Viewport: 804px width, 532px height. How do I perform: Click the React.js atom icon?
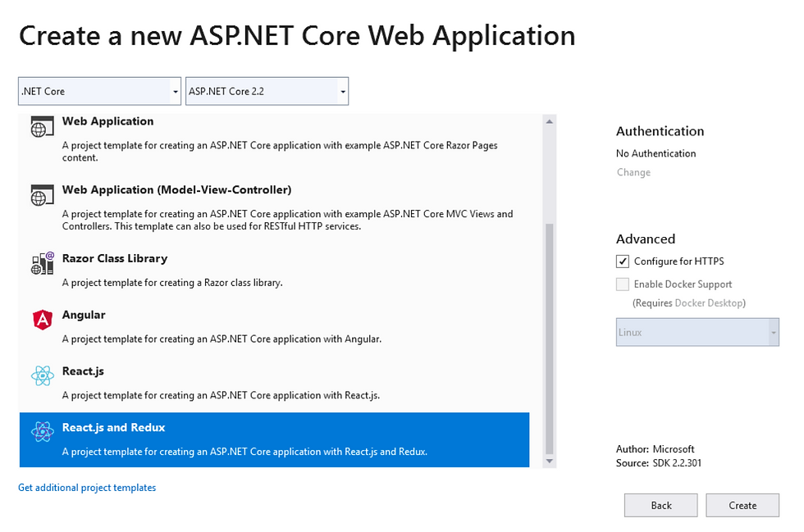(43, 375)
